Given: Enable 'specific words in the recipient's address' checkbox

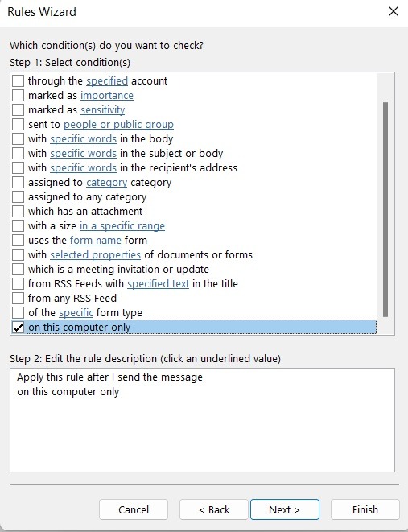Looking at the screenshot, I should pyautogui.click(x=18, y=168).
